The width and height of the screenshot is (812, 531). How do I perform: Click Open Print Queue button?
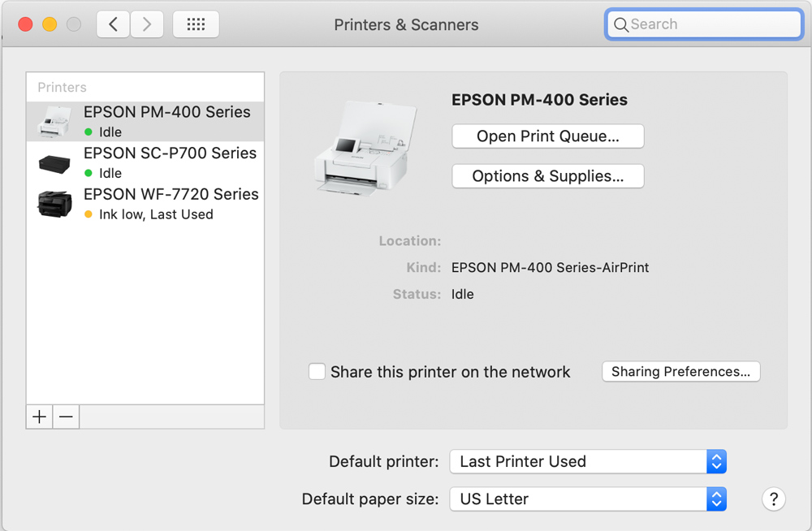548,136
